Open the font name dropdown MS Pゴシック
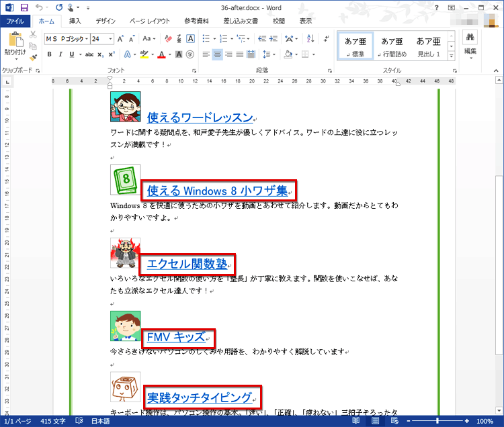The width and height of the screenshot is (504, 427). point(87,39)
